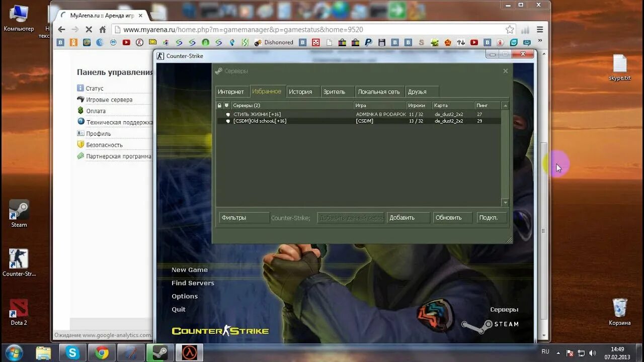This screenshot has height=362, width=644.
Task: Open Статус in the MyArena control panel
Action: pos(95,88)
